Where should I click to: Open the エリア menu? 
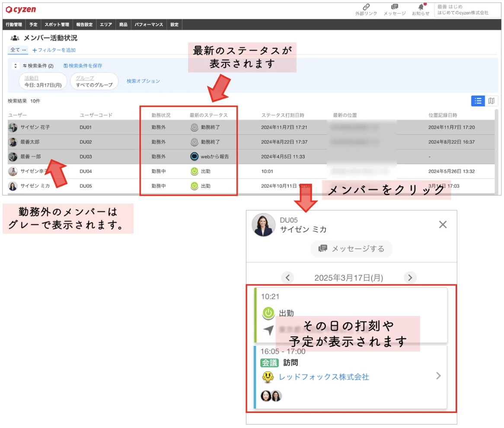coord(106,25)
